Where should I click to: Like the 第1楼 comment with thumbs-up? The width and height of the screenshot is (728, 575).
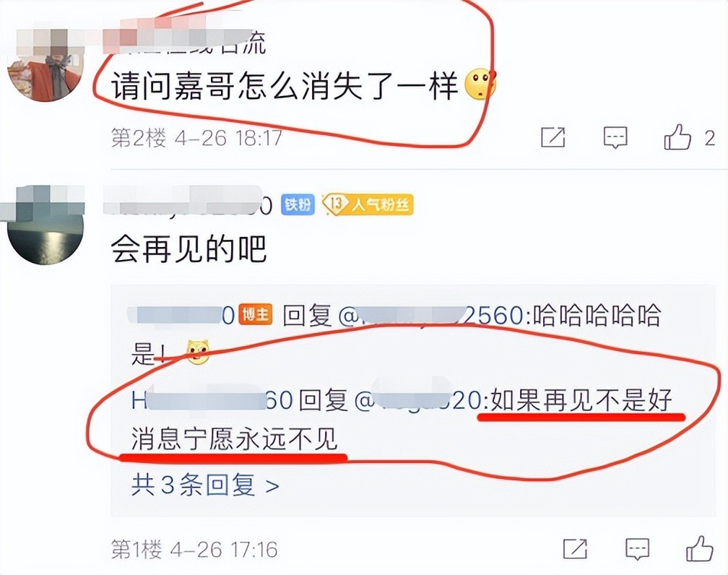click(699, 548)
